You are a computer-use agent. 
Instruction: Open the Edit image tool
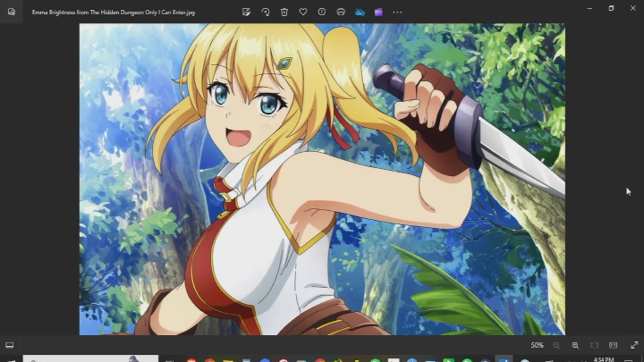point(247,12)
